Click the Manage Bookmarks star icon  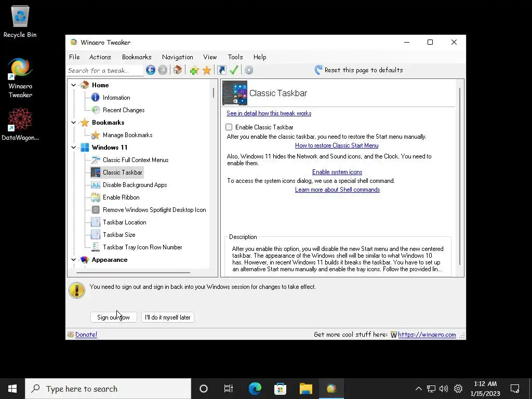click(x=96, y=135)
